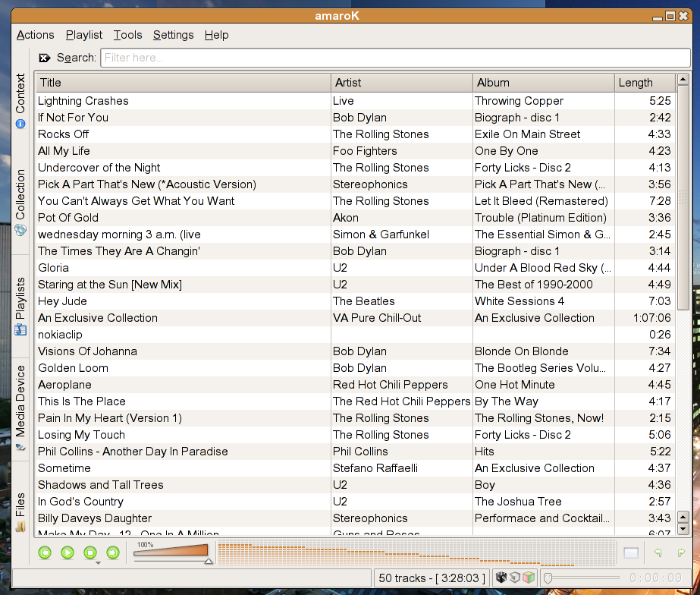This screenshot has height=595, width=700.
Task: Open the Tools menu
Action: [x=127, y=35]
